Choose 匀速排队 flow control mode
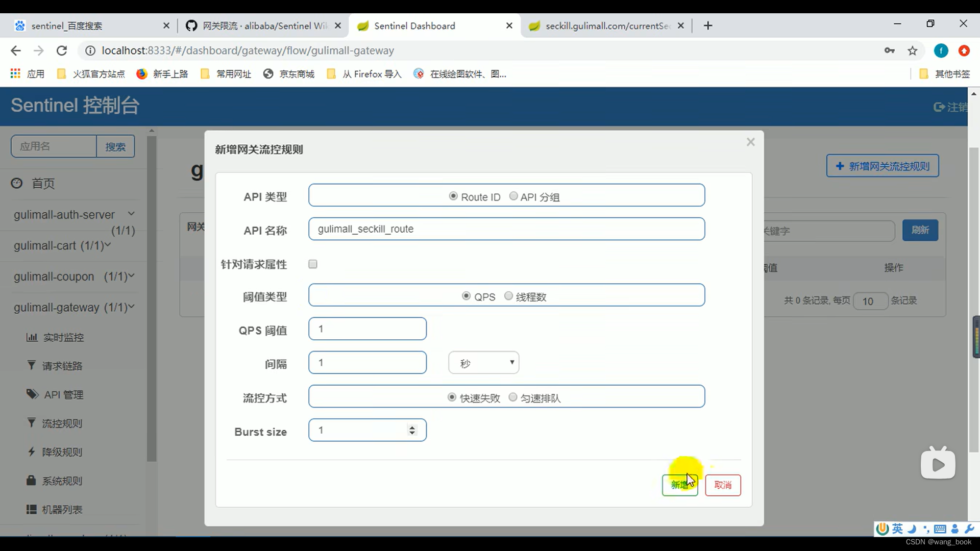 513,397
